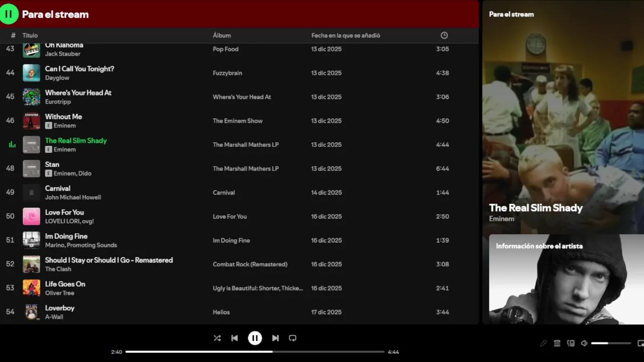Open Dido artist link
The image size is (644, 362).
point(85,173)
